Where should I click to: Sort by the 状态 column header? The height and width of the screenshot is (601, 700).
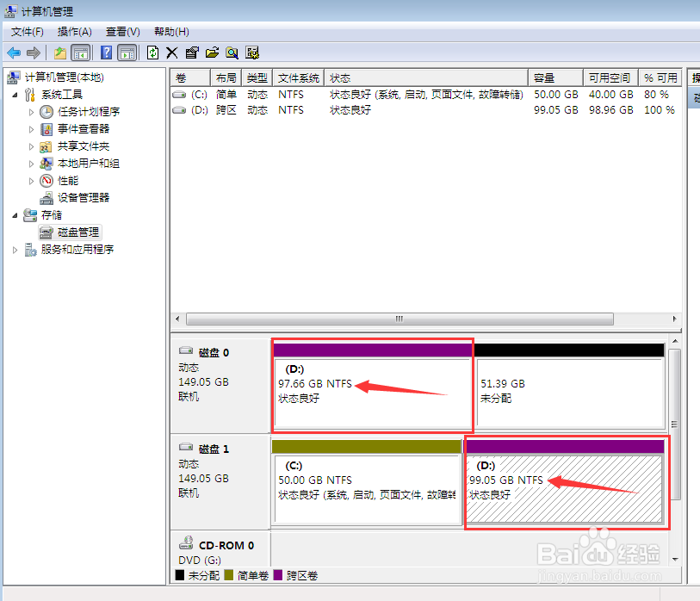426,78
